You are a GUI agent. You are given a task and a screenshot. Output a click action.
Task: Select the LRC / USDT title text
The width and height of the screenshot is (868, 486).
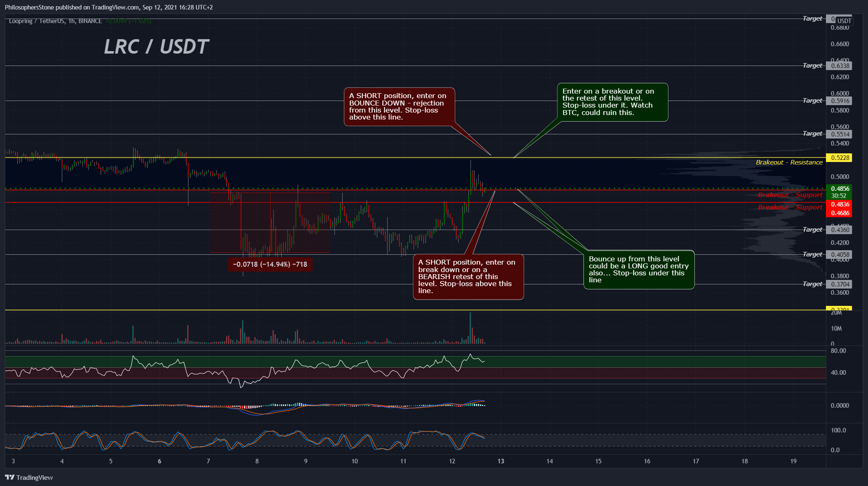pos(156,47)
